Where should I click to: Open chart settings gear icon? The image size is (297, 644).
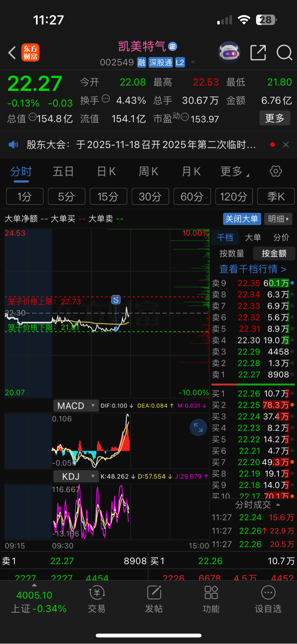276,171
